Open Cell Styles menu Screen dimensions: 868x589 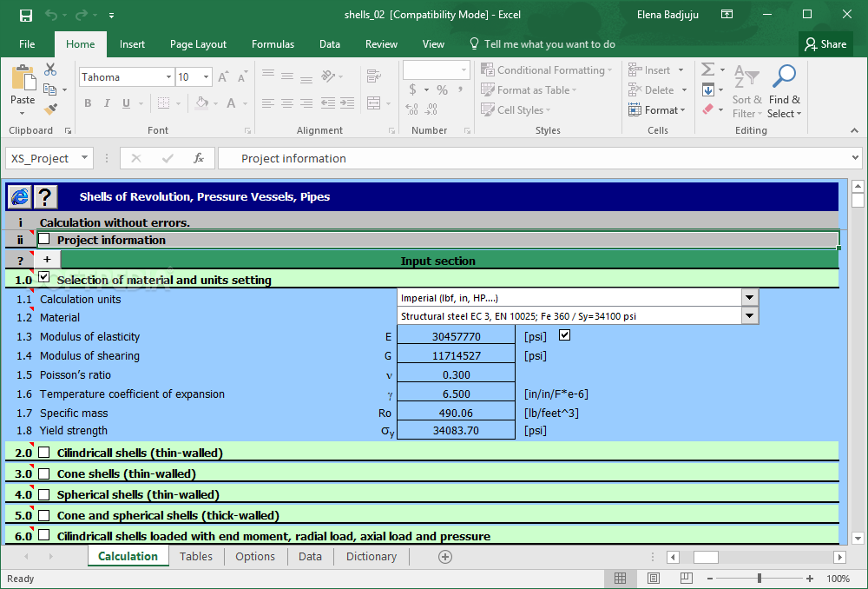click(516, 109)
